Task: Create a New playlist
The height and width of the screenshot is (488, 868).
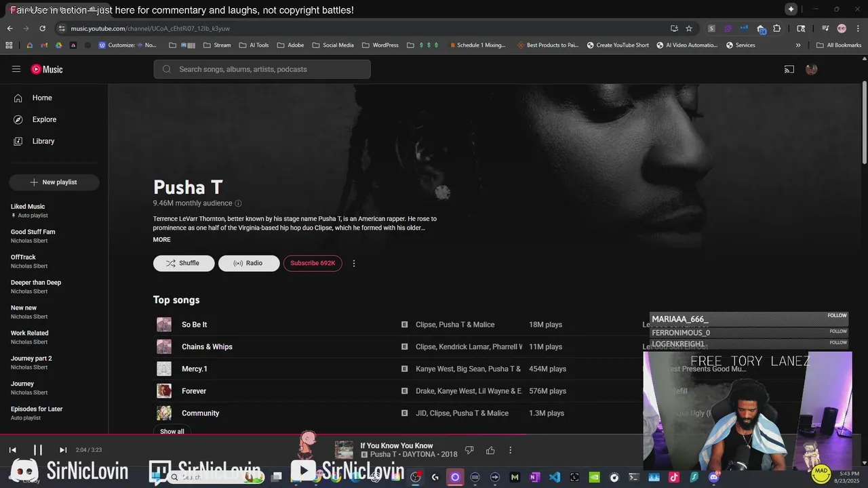Action: tap(54, 182)
